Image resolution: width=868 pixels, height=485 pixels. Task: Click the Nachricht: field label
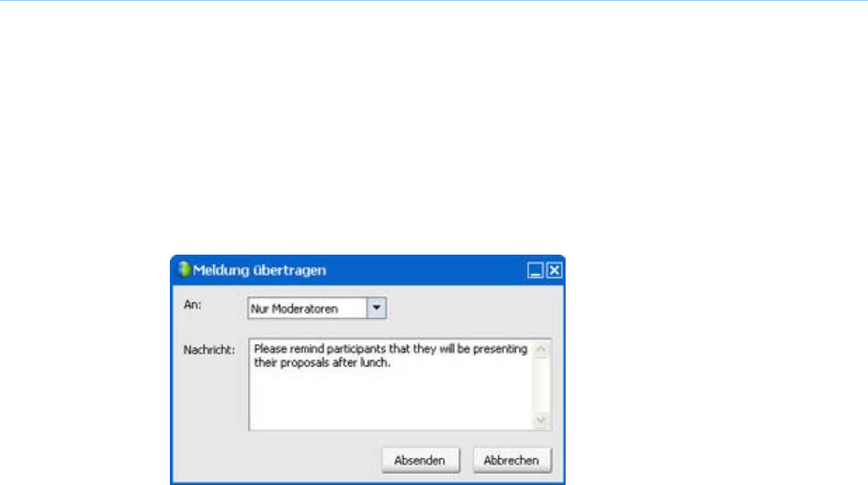(209, 350)
